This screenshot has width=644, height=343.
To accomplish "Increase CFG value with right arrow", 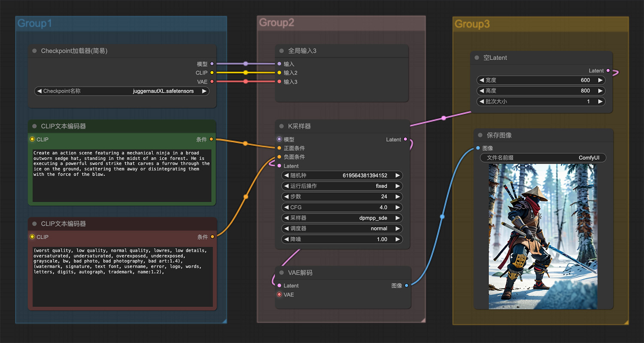I will coord(398,207).
